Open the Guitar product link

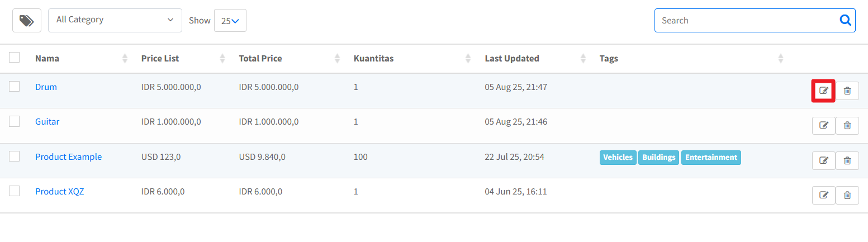[47, 122]
